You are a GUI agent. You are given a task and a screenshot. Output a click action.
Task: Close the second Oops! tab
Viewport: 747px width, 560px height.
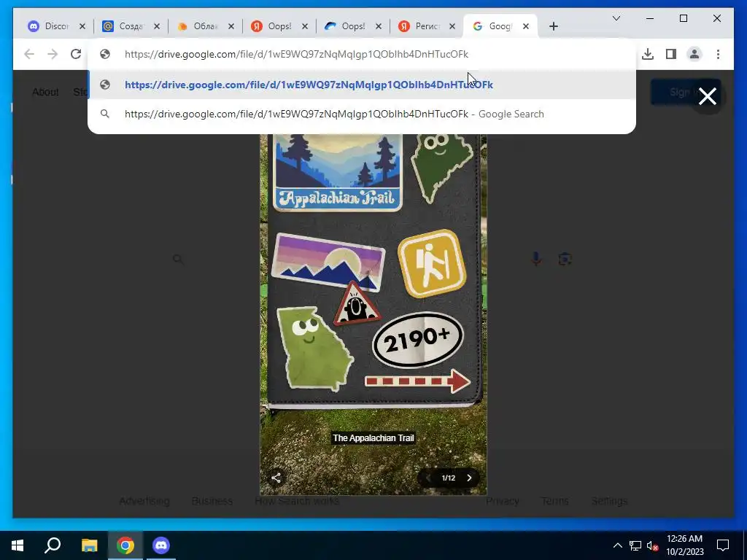pyautogui.click(x=379, y=26)
